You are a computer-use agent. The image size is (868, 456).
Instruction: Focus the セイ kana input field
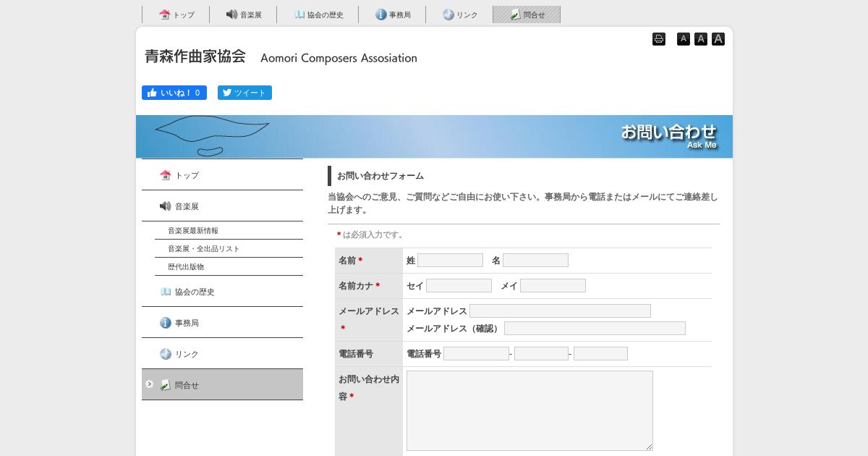tap(459, 286)
